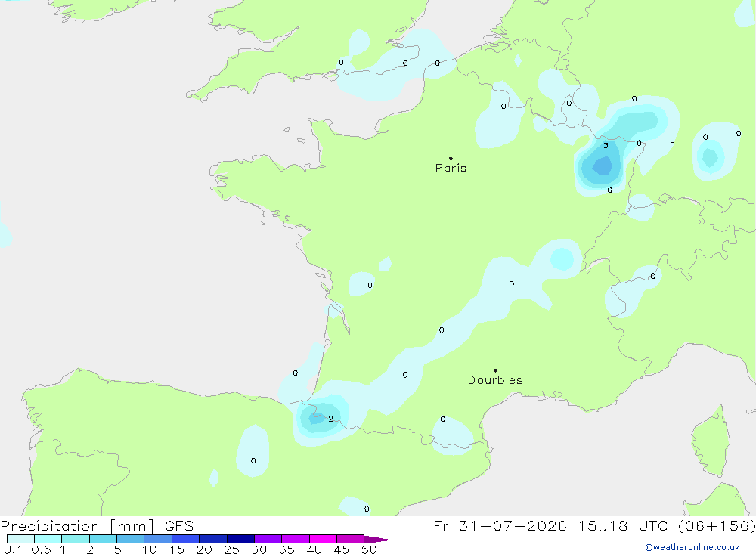Pick the 35–40 mm legend swatch
The height and width of the screenshot is (554, 756).
296,539
